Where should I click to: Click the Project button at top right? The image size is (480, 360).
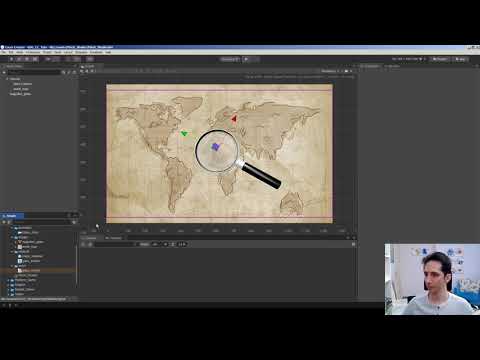click(x=440, y=59)
